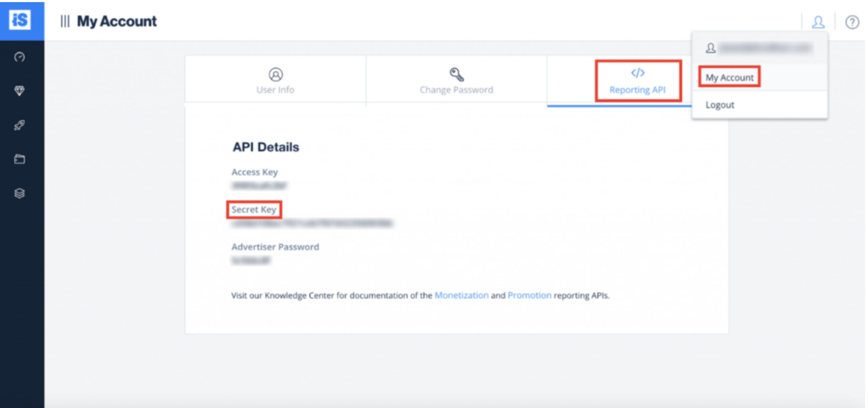
Task: Select the diamond/rewards icon in sidebar
Action: point(20,90)
